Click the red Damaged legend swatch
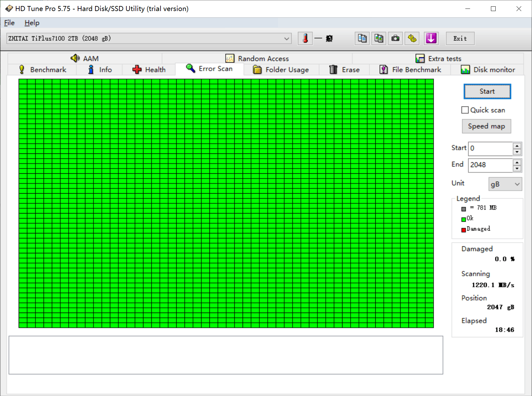 (x=463, y=230)
